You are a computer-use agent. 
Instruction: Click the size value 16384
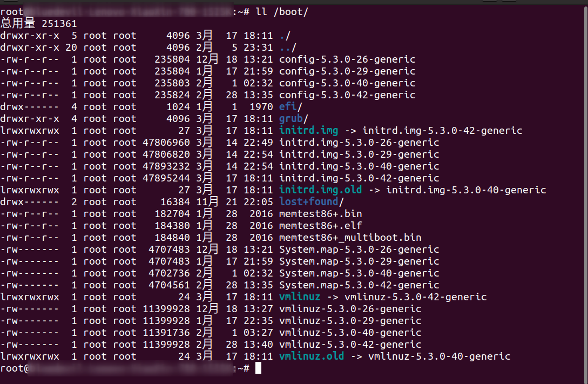[x=175, y=202]
